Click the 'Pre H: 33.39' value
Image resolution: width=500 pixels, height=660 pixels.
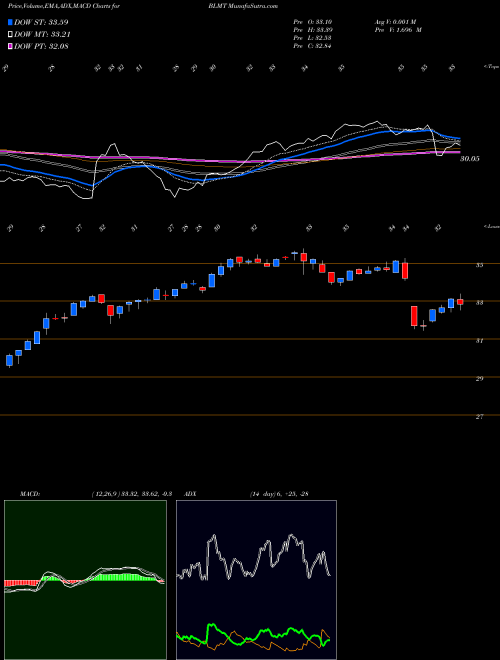coord(312,30)
